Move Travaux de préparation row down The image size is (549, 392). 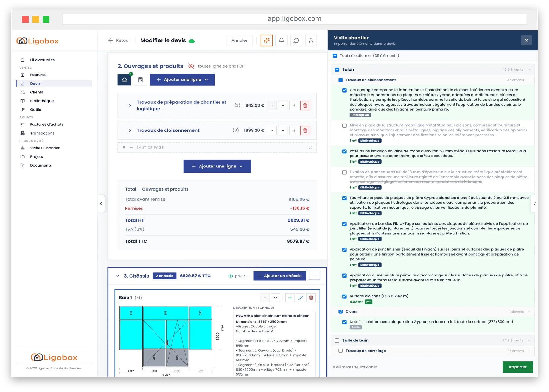click(283, 105)
